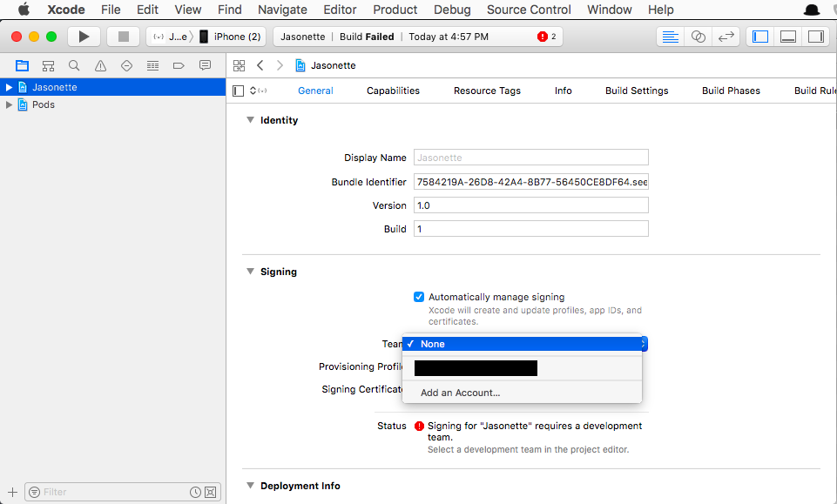The image size is (837, 504).
Task: Toggle the Navigator panel visibility
Action: (x=760, y=37)
